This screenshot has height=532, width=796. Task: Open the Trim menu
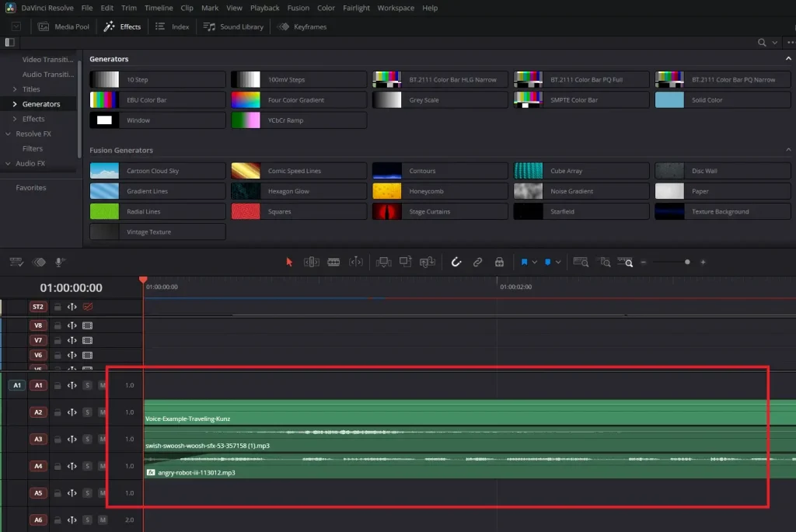129,8
